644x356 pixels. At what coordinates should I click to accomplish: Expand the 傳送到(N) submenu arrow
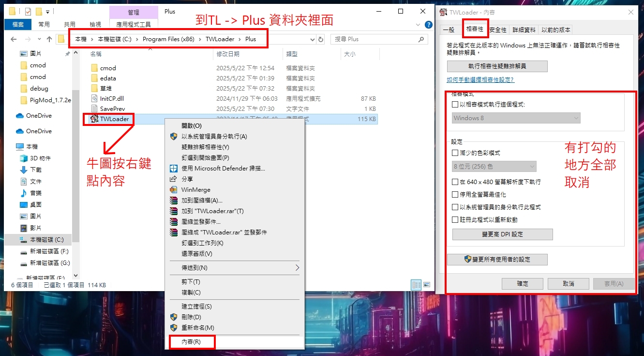297,268
